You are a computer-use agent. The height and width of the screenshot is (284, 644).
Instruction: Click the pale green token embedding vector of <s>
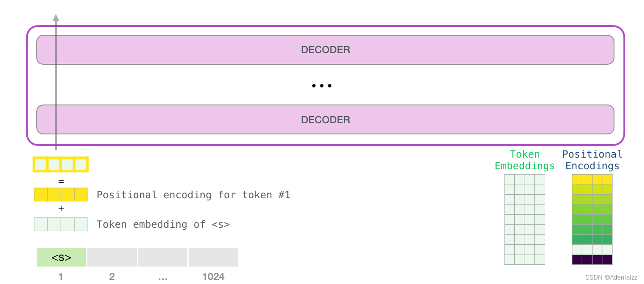tap(61, 224)
